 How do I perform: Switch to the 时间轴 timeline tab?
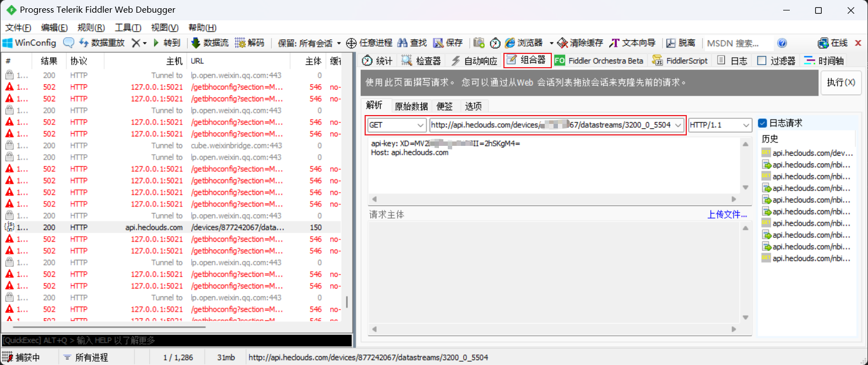(824, 61)
